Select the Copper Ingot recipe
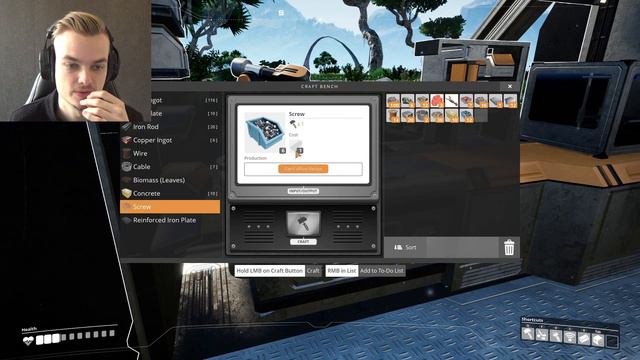Viewport: 640px width, 360px height. [x=170, y=140]
